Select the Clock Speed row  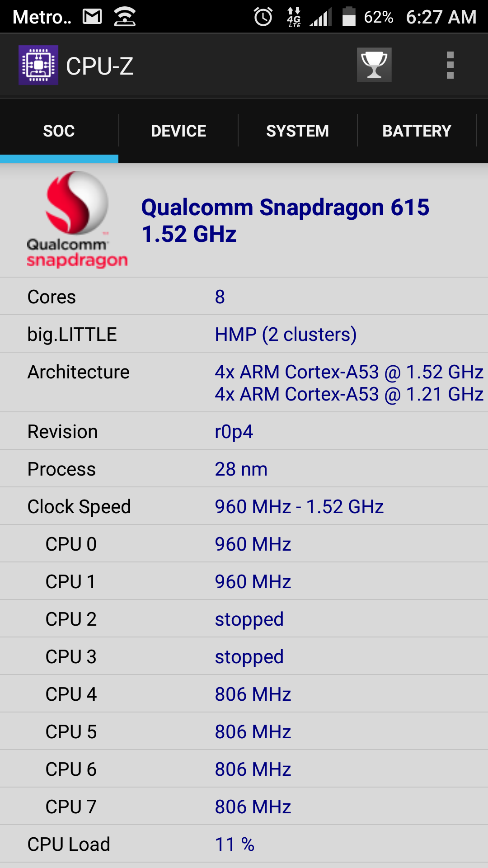pos(244,506)
